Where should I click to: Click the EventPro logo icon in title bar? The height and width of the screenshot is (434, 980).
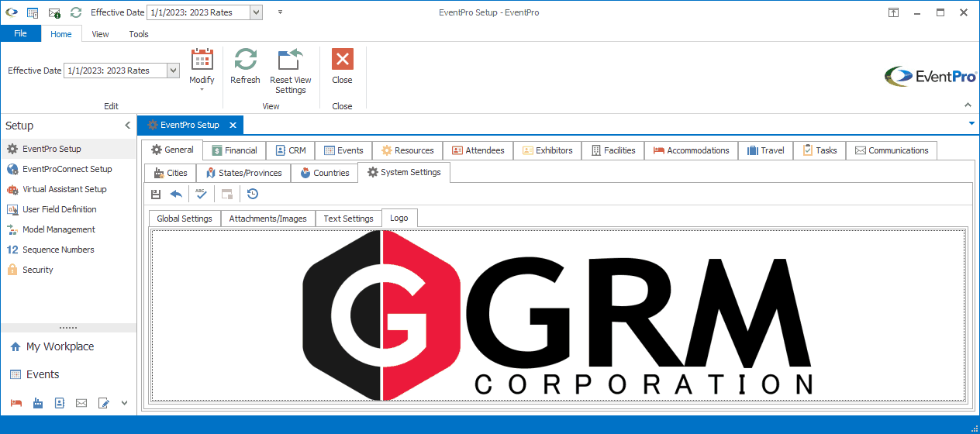pyautogui.click(x=11, y=12)
